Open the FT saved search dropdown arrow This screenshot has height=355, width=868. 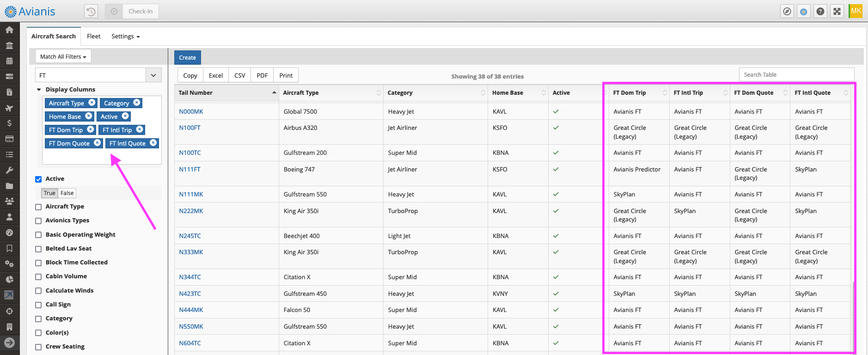(153, 75)
